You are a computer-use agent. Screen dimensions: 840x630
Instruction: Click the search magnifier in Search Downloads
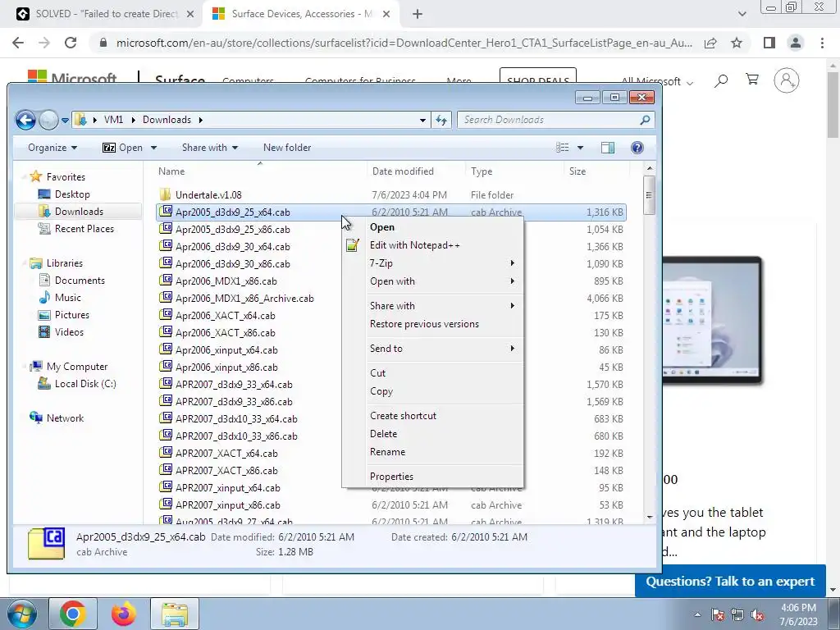645,120
